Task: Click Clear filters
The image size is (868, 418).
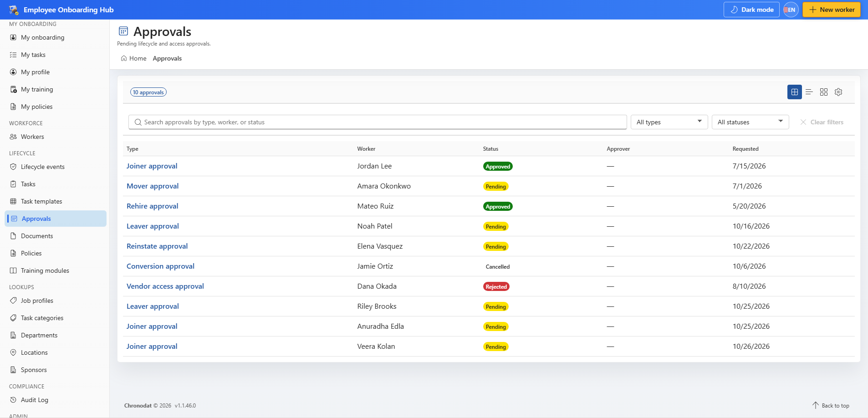Action: point(822,122)
